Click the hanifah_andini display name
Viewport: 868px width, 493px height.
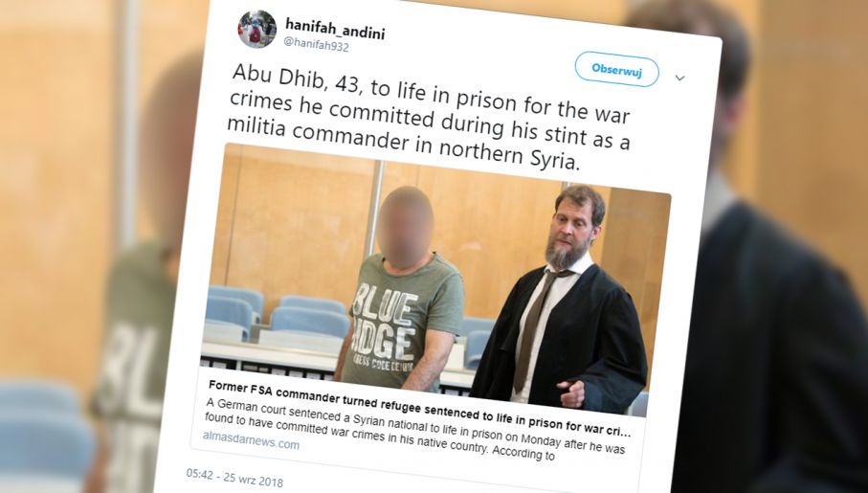(x=335, y=29)
